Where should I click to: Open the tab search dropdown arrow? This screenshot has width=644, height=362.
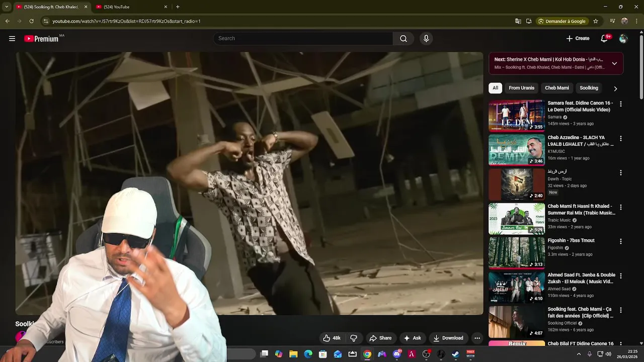(x=7, y=7)
